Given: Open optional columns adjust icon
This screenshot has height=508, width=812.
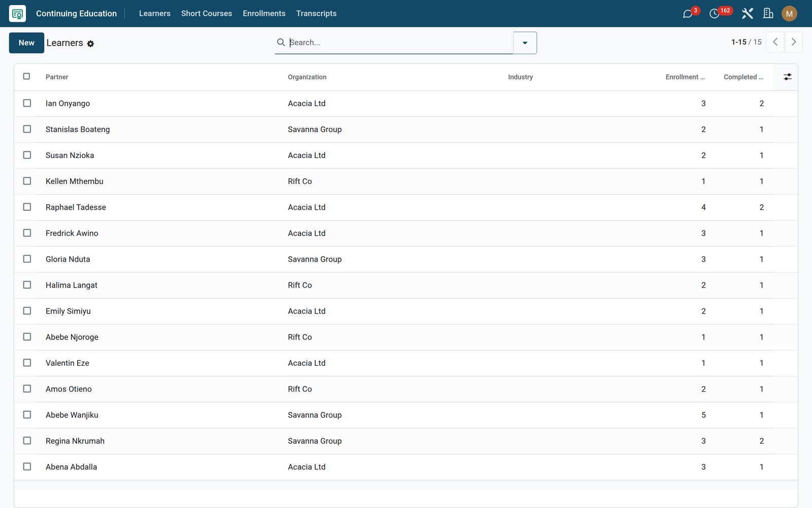Looking at the screenshot, I should [787, 77].
